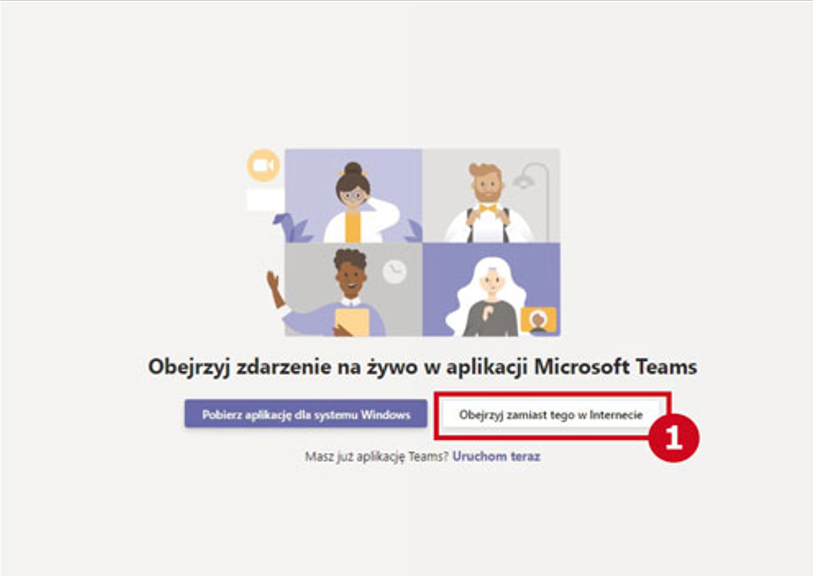This screenshot has width=813, height=577.
Task: Click the heading 'Obejrzyj zdarzenie na żywo w aplikacji Microsoft Teams'
Action: tap(422, 367)
